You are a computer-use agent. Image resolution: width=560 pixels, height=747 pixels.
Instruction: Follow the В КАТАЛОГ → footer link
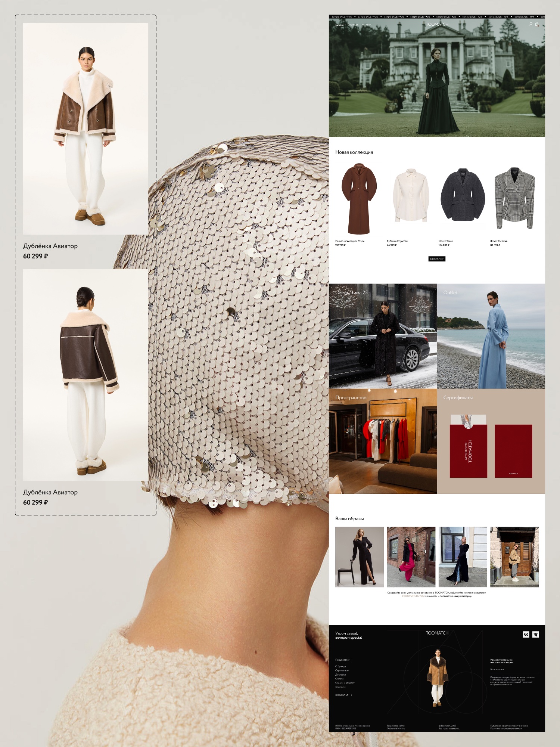[x=343, y=695]
